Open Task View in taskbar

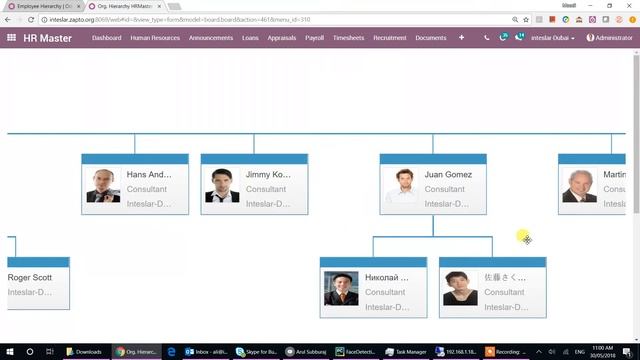(x=50, y=351)
